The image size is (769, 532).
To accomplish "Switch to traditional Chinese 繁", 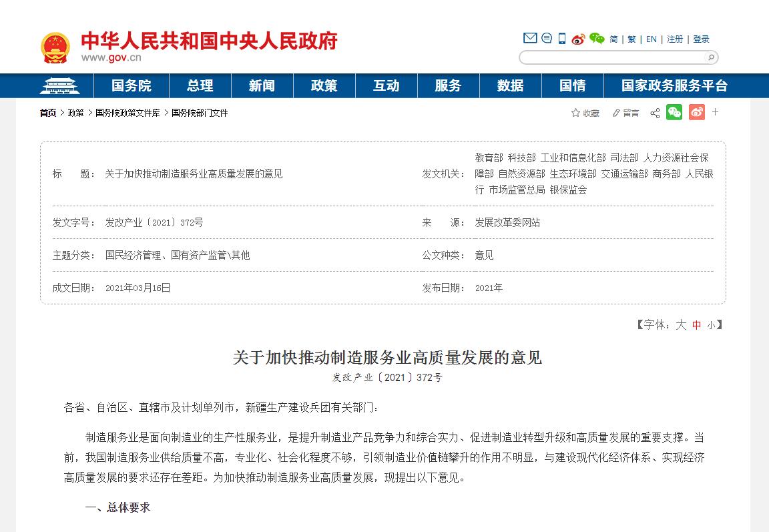I will coord(631,39).
